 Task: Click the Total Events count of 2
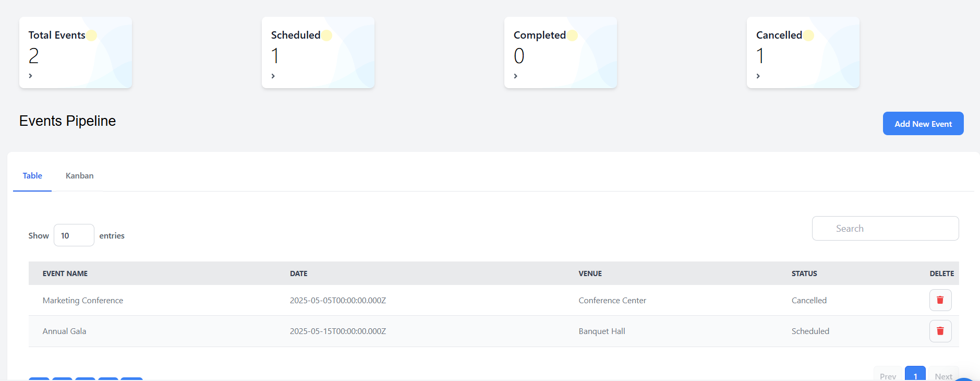(x=34, y=56)
